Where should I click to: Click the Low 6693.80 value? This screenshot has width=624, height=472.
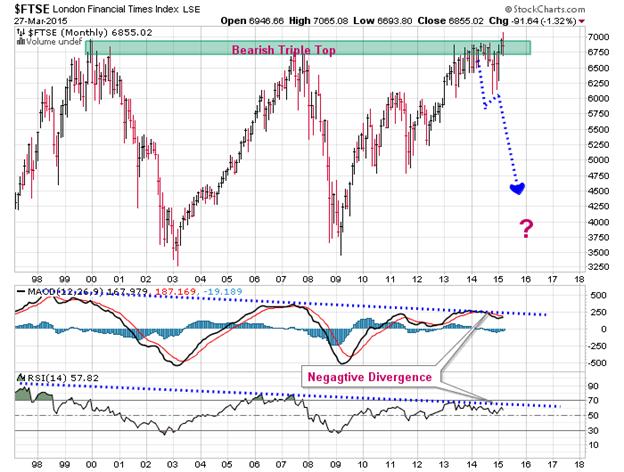point(382,21)
